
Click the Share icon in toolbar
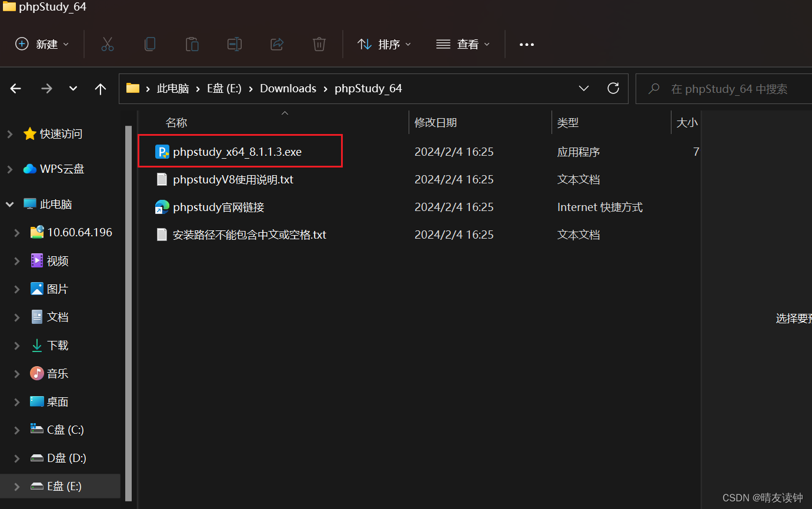pyautogui.click(x=277, y=44)
